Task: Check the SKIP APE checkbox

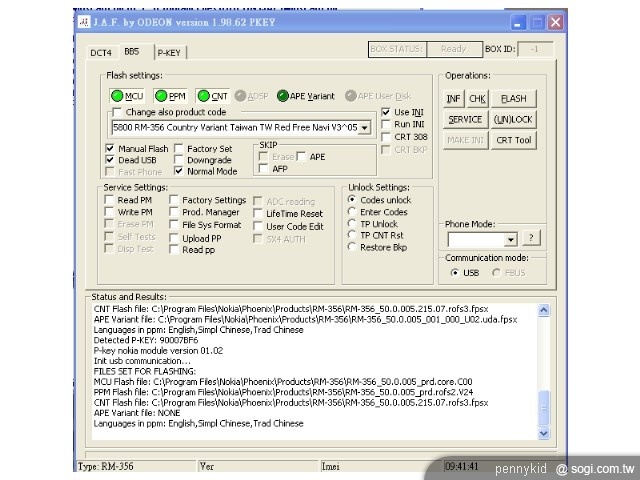Action: click(x=301, y=157)
